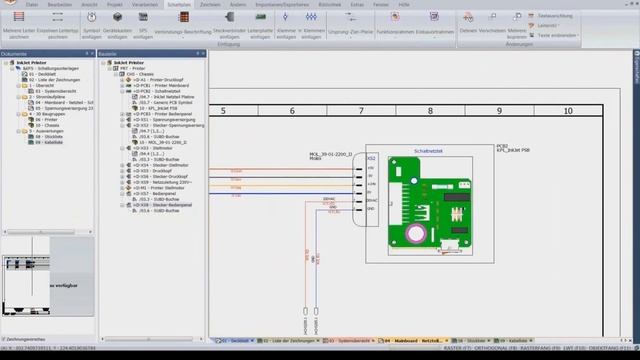This screenshot has width=640, height=360.
Task: Expand +D-XS4 Stecker Stellmotor node
Action: coord(122,165)
